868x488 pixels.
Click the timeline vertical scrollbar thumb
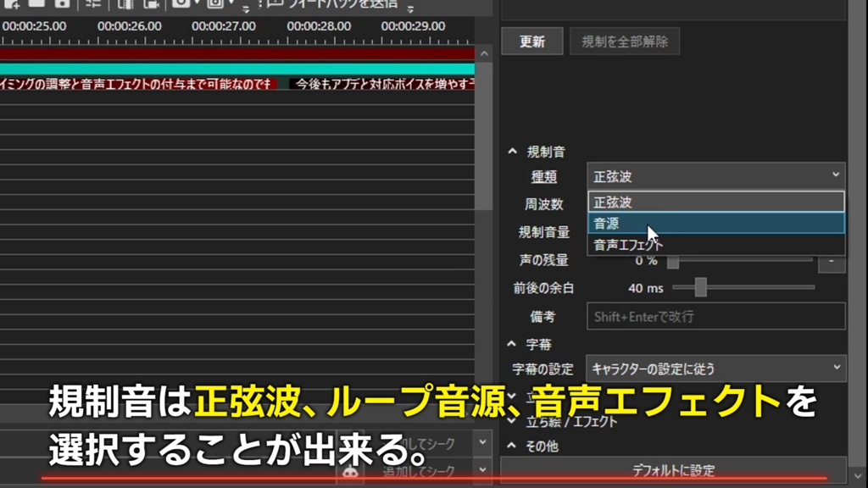(x=484, y=136)
